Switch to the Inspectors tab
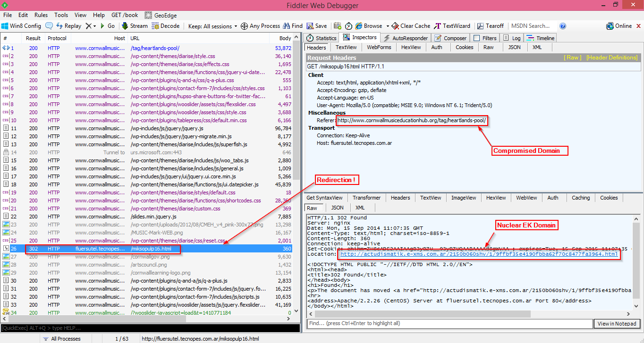This screenshot has width=644, height=343. [360, 38]
